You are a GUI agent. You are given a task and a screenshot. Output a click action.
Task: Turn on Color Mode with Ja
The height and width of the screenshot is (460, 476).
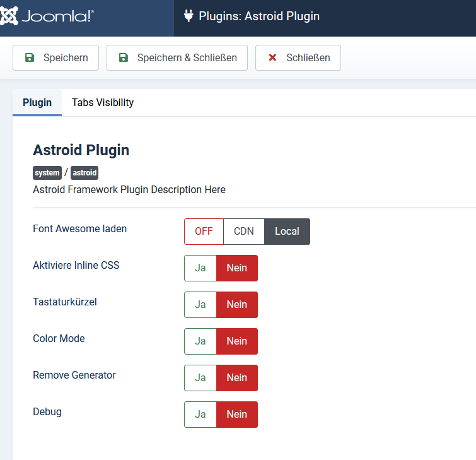(x=200, y=341)
